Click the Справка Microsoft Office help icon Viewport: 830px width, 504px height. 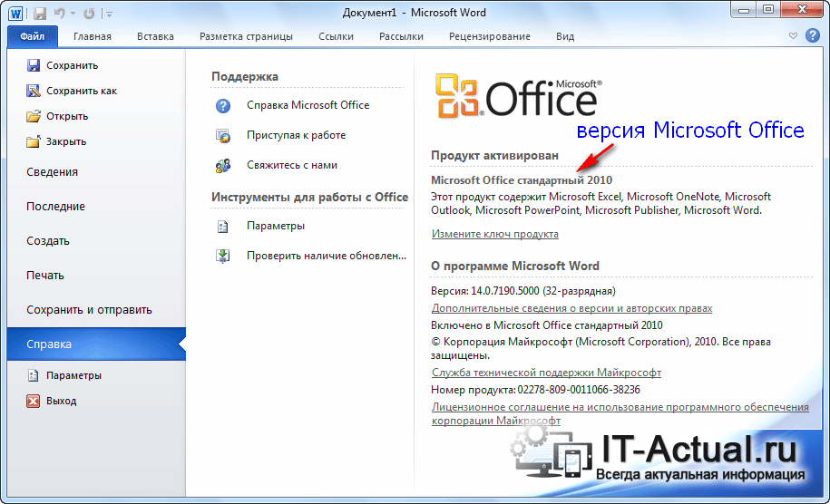point(223,106)
